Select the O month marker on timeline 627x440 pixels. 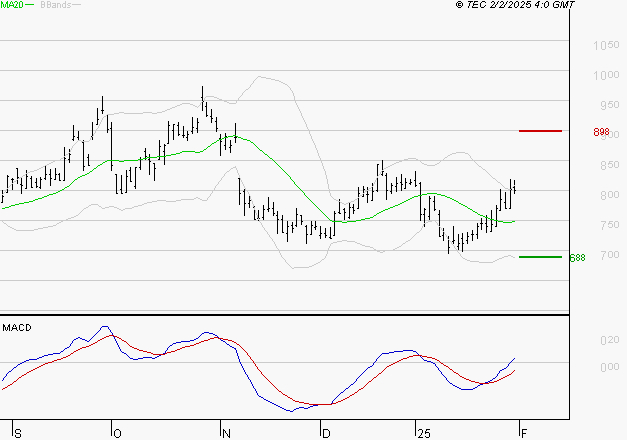117,433
